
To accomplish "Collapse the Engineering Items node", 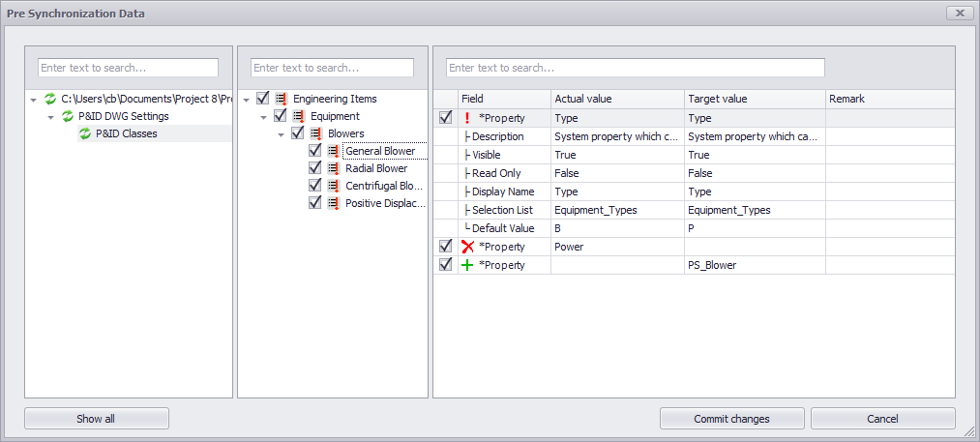I will (x=247, y=100).
